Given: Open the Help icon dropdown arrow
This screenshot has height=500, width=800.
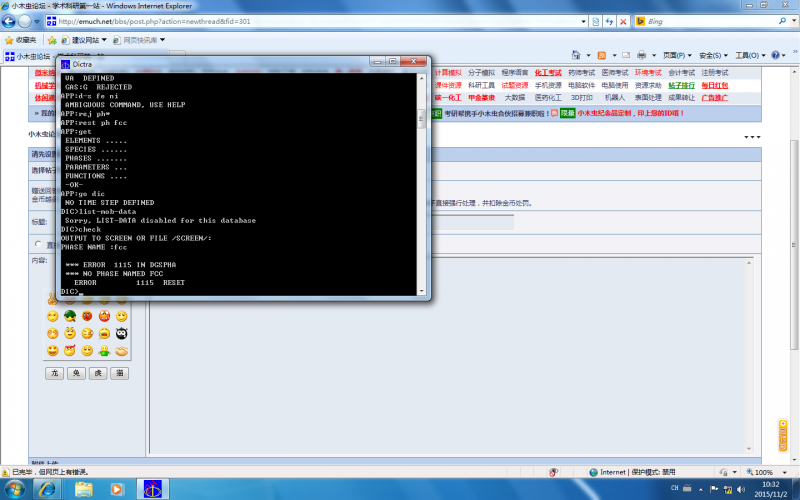Looking at the screenshot, I should point(784,55).
